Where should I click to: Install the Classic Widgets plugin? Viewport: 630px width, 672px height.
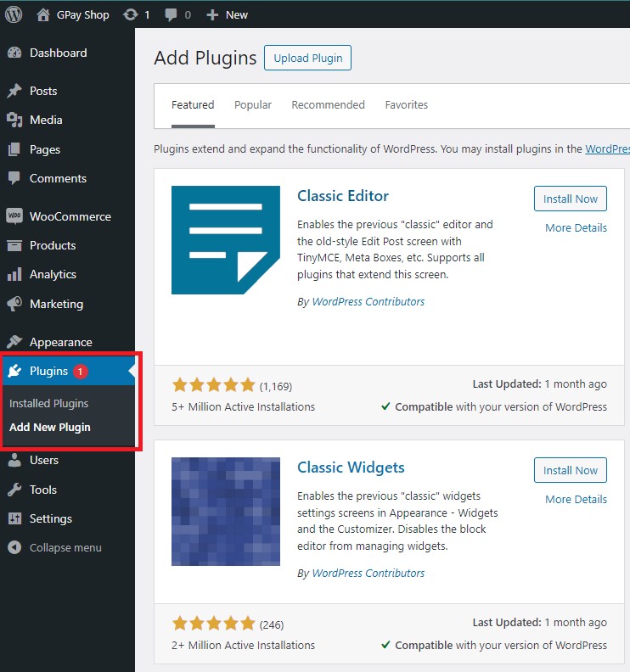(570, 470)
